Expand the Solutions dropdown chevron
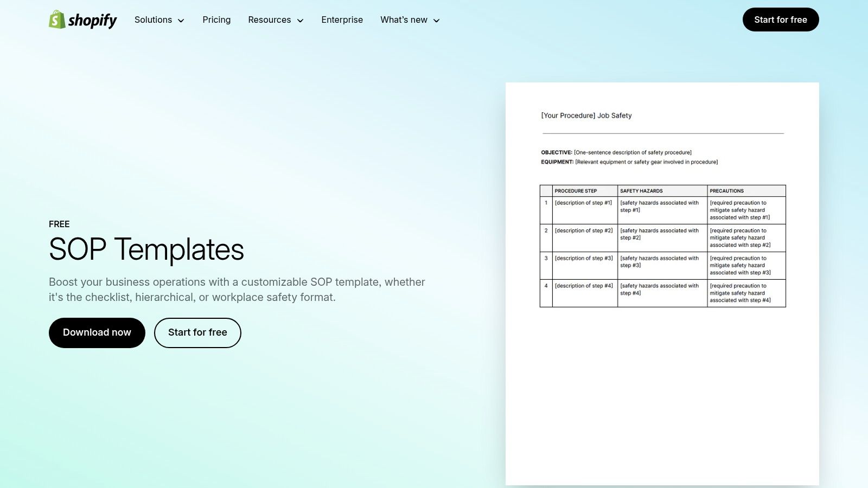868x488 pixels. pos(181,20)
